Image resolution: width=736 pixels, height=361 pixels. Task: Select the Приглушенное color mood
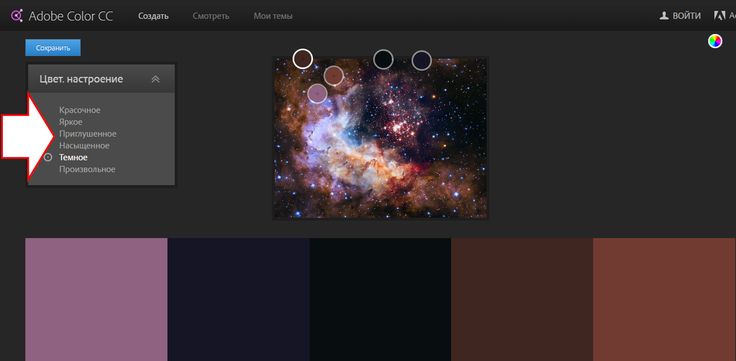click(88, 134)
